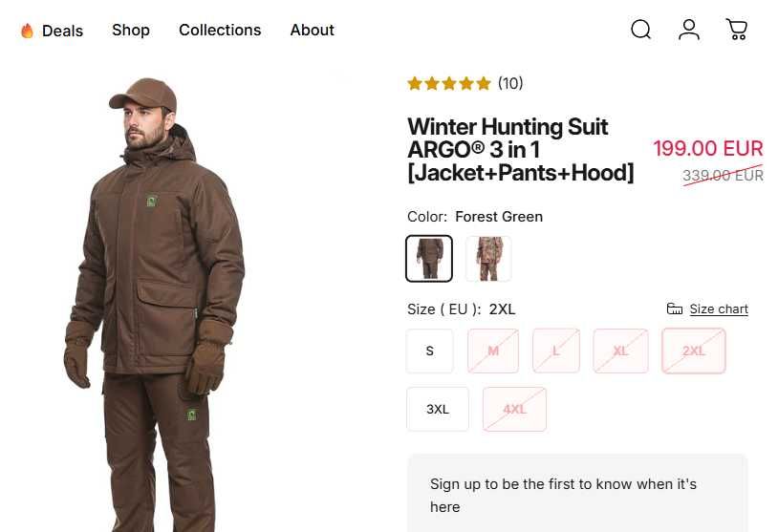Select the Forest Green color swatch

pos(429,259)
